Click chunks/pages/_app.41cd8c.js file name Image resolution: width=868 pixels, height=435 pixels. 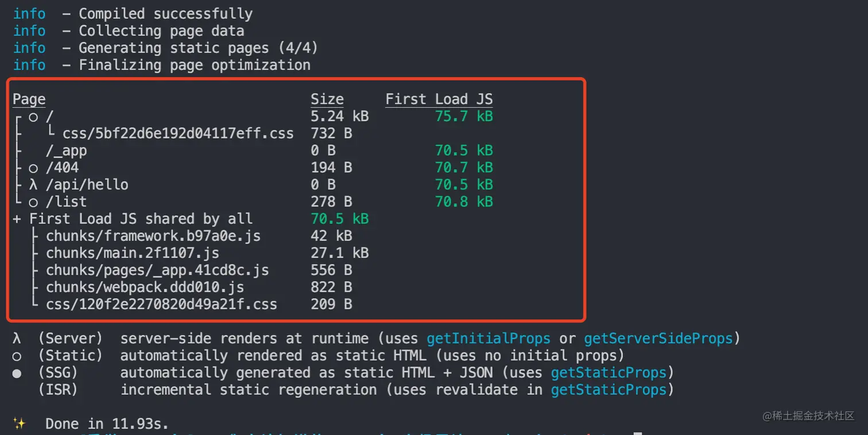157,270
